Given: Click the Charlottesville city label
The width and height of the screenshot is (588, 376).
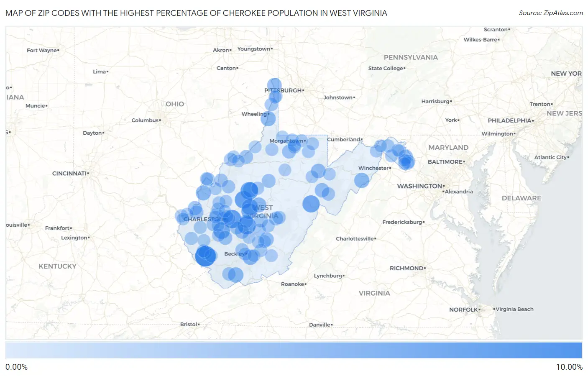Looking at the screenshot, I should [x=355, y=239].
